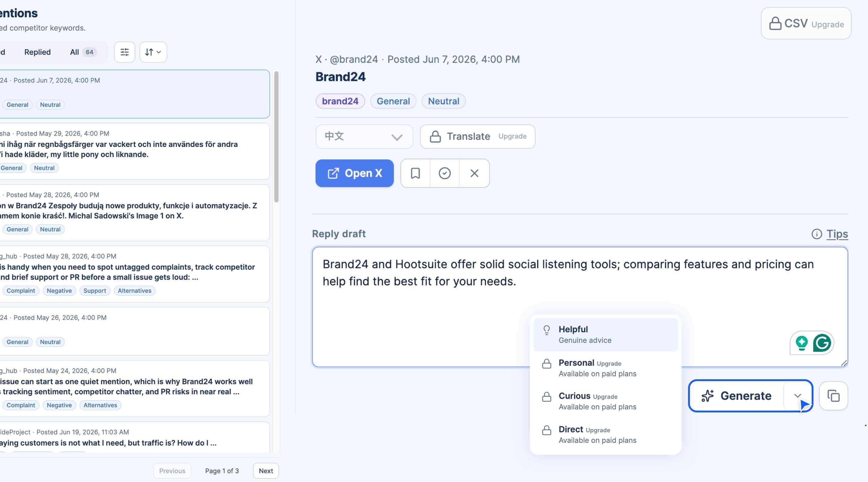868x482 pixels.
Task: Click the Open X button
Action: 354,173
